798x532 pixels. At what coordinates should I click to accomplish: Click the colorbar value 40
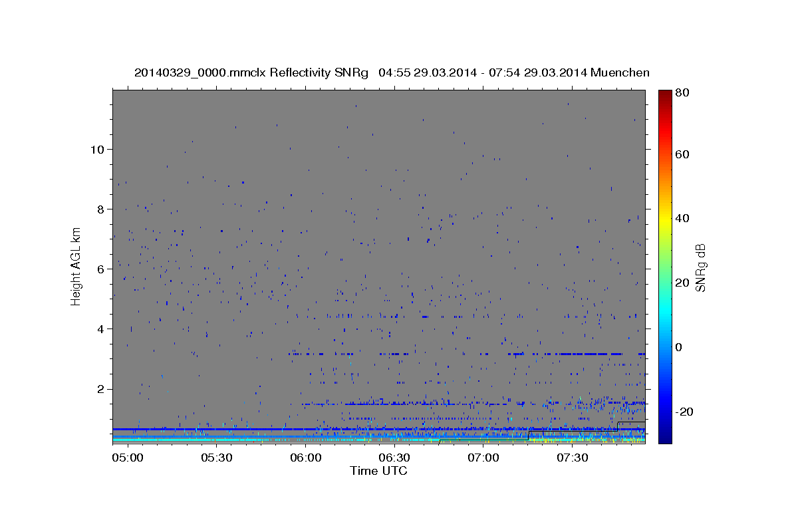point(683,218)
